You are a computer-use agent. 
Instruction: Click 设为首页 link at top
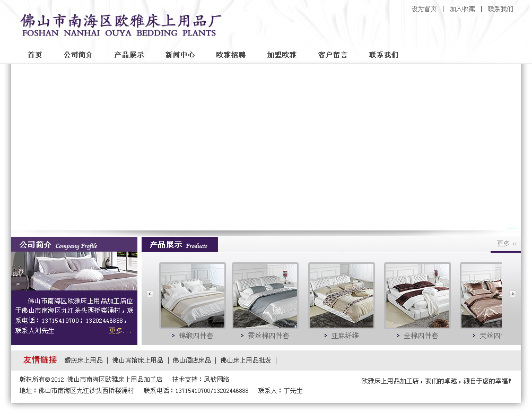[424, 9]
